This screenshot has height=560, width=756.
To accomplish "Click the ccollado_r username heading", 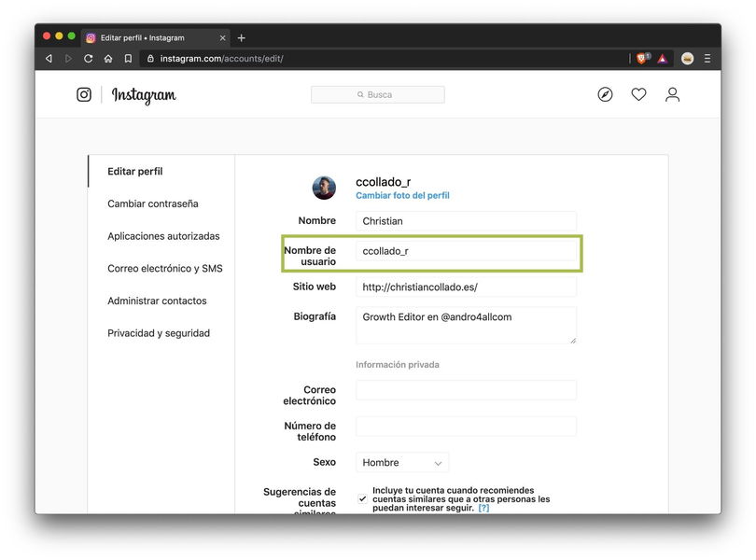I will coord(384,182).
